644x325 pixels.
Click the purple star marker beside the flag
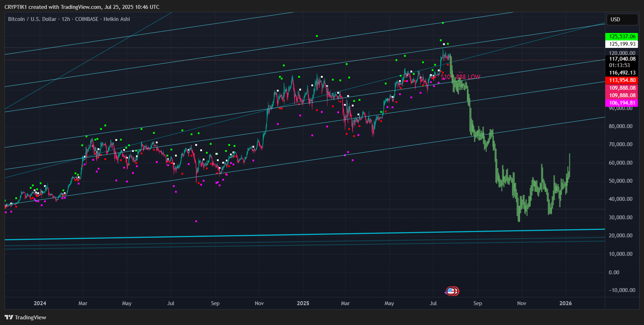point(445,293)
